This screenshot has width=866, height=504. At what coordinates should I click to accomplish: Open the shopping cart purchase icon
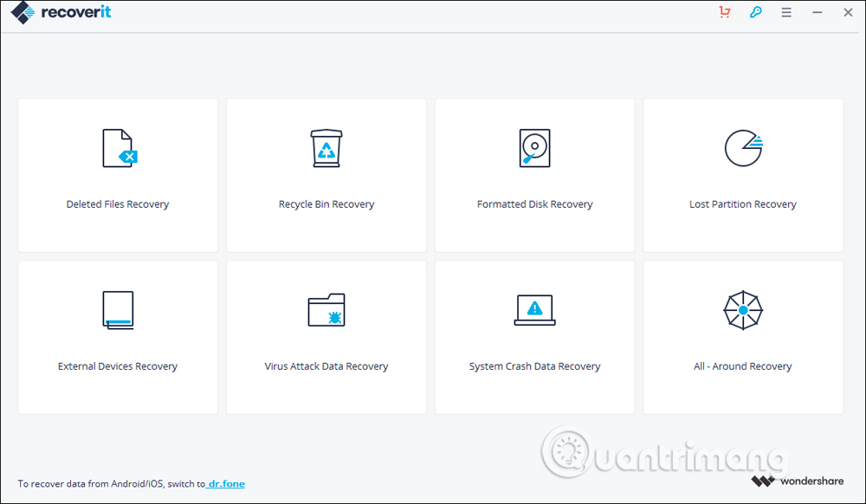coord(724,12)
